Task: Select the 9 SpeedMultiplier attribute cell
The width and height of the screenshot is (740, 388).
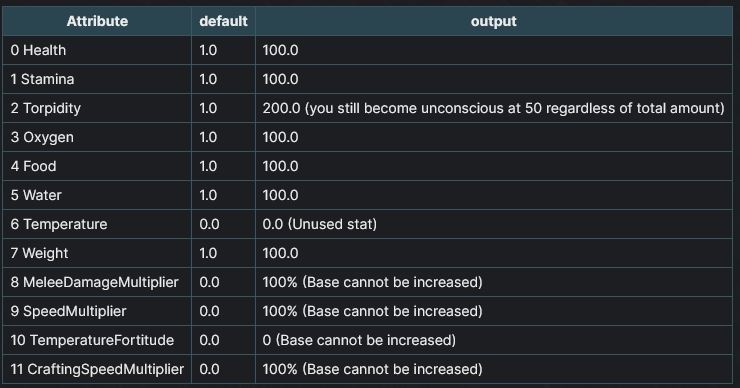Action: (x=97, y=311)
